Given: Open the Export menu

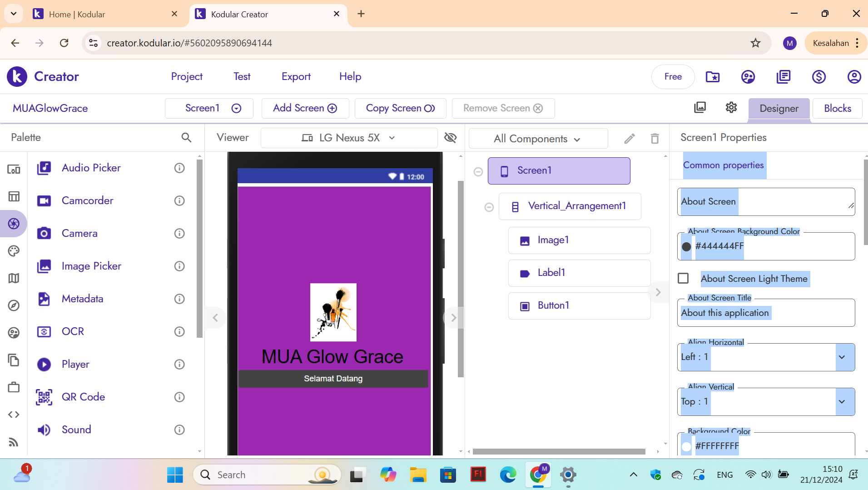Looking at the screenshot, I should [296, 76].
